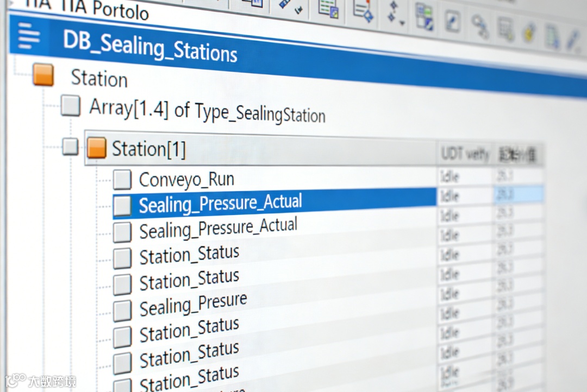Click the highlighted Sealing_Pressure_Actual entry

(x=220, y=204)
